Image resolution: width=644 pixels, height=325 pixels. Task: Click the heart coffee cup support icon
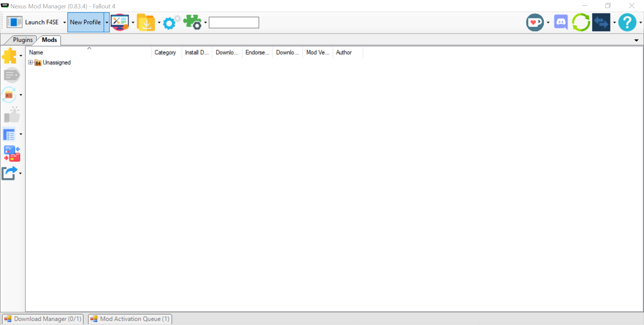535,22
